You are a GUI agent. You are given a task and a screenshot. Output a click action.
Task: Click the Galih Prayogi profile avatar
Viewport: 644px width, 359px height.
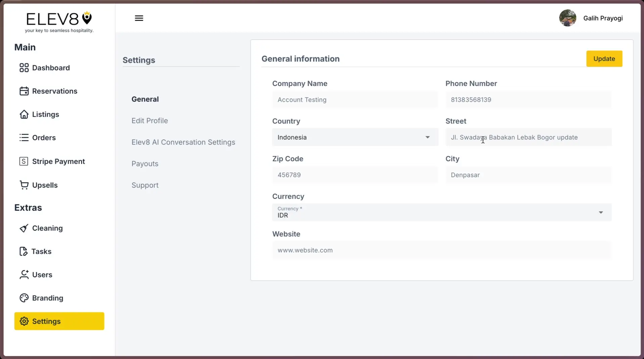568,18
